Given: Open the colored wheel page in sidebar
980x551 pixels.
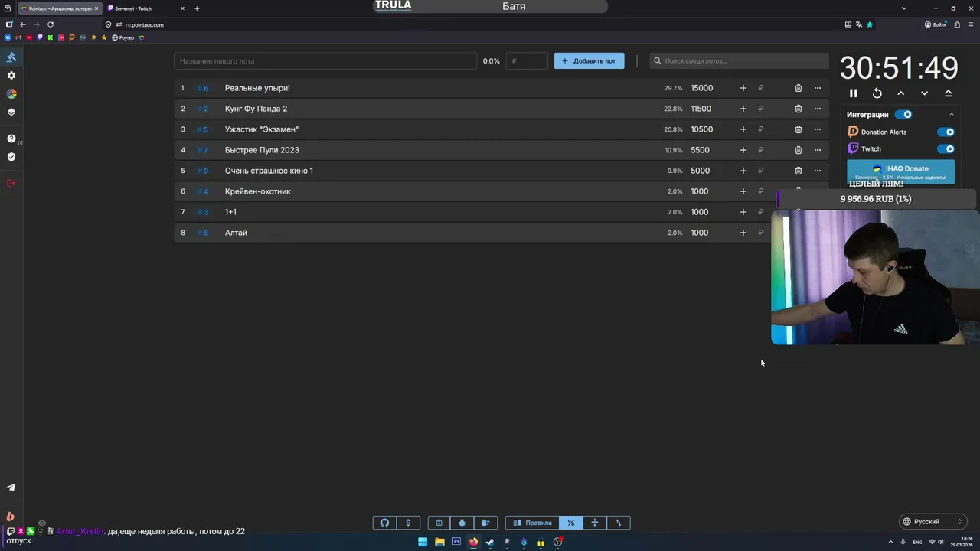Looking at the screenshot, I should [x=11, y=93].
